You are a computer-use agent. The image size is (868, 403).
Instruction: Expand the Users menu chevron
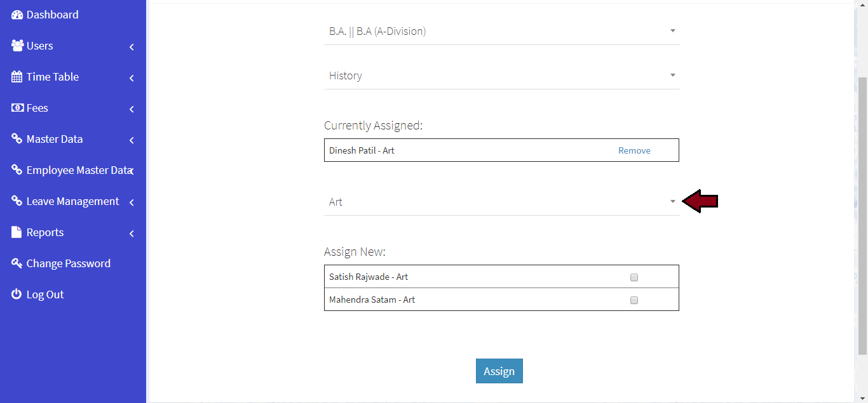pos(132,47)
